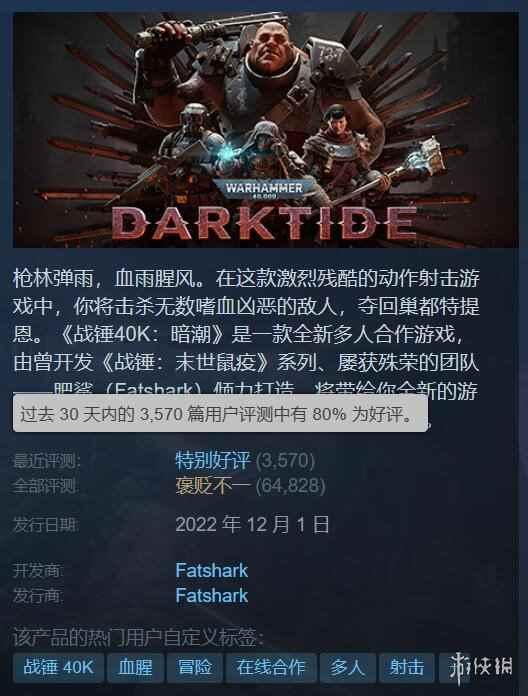Open the 特别好评 recent reviews link
Image resolution: width=528 pixels, height=696 pixels.
(x=213, y=460)
